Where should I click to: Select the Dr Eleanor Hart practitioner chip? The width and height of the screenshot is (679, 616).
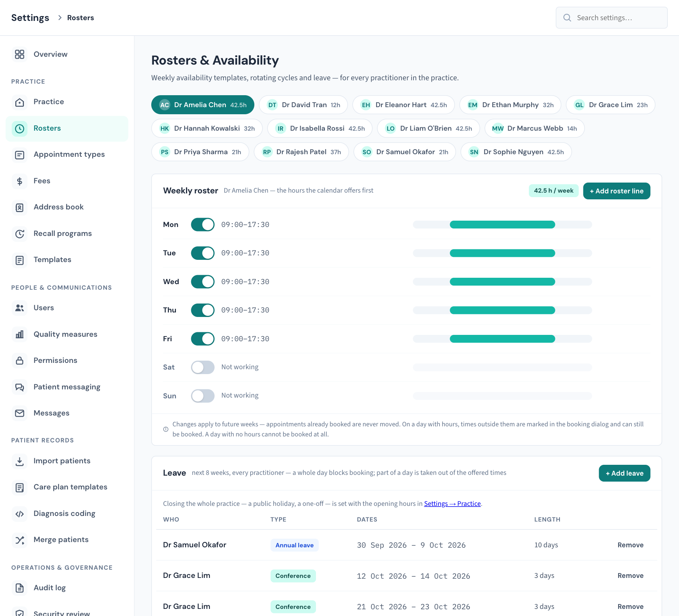point(403,105)
